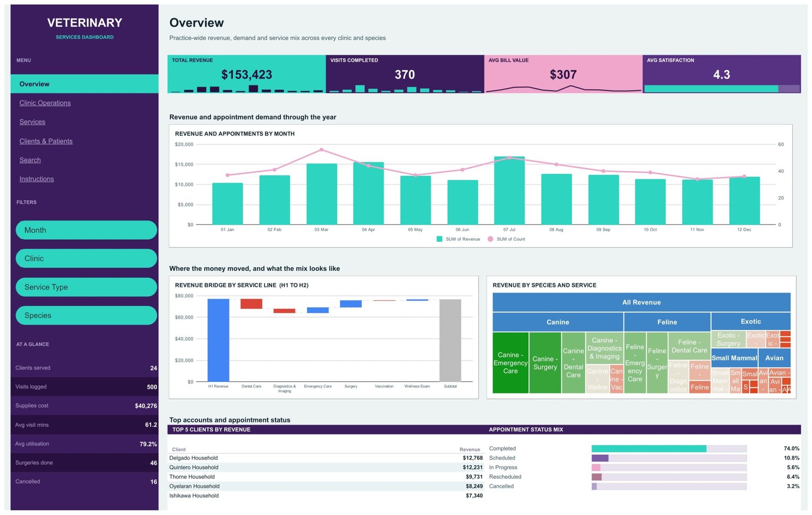Open the Clinic Operations link
This screenshot has width=812, height=515.
click(45, 103)
